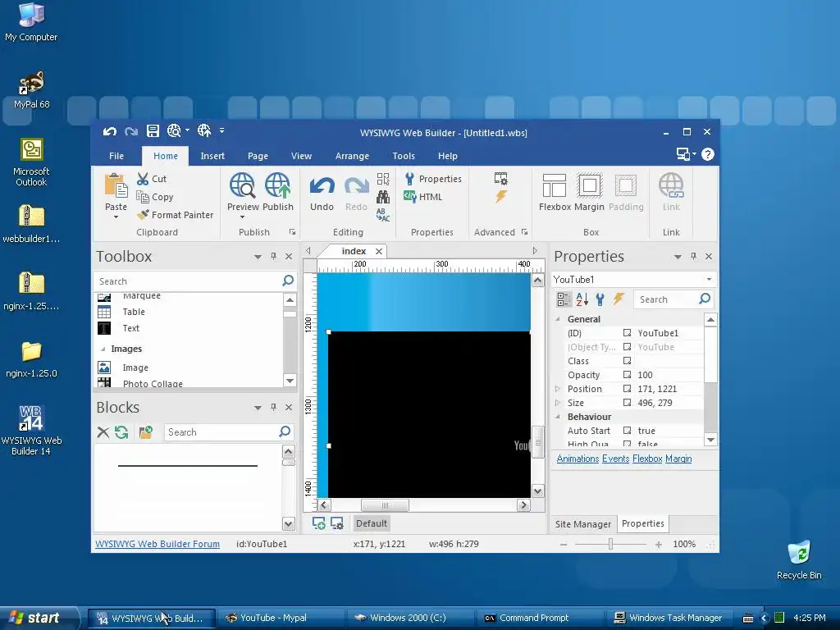Switch to the Insert ribbon tab

[x=212, y=156]
